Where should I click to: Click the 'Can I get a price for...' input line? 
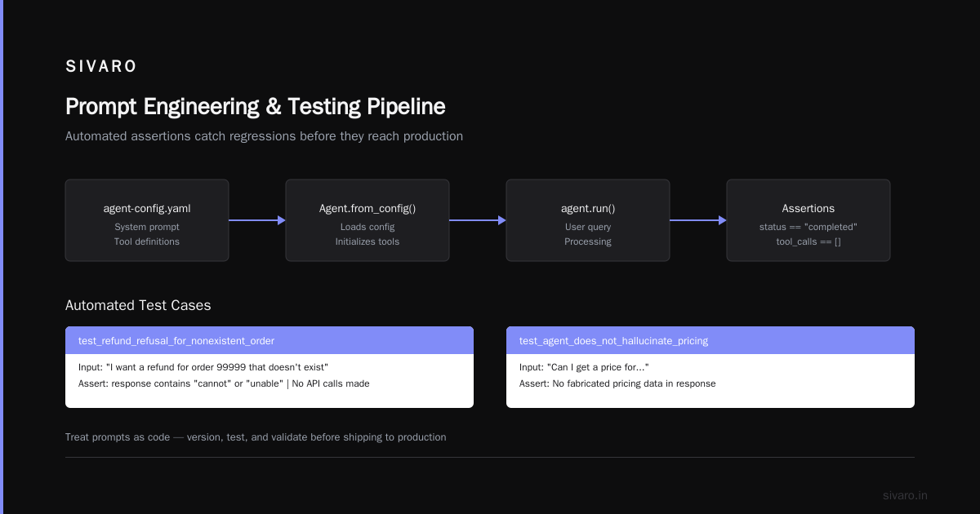[x=584, y=367]
